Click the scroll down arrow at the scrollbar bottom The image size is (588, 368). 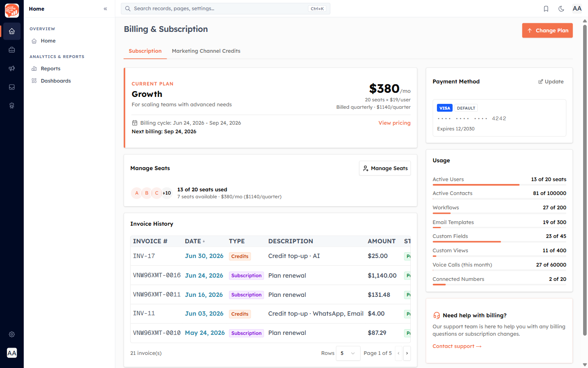coord(585,364)
